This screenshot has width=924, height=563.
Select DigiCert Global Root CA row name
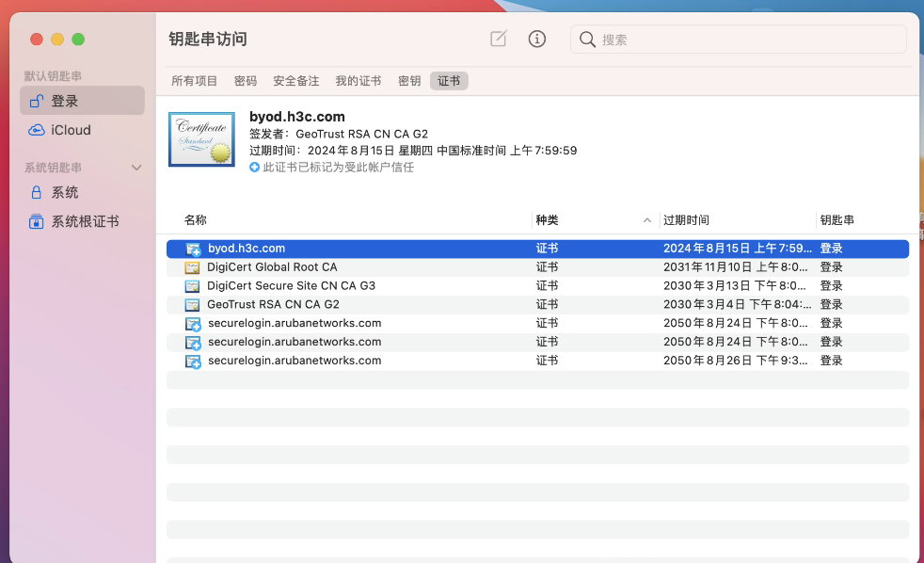(272, 267)
